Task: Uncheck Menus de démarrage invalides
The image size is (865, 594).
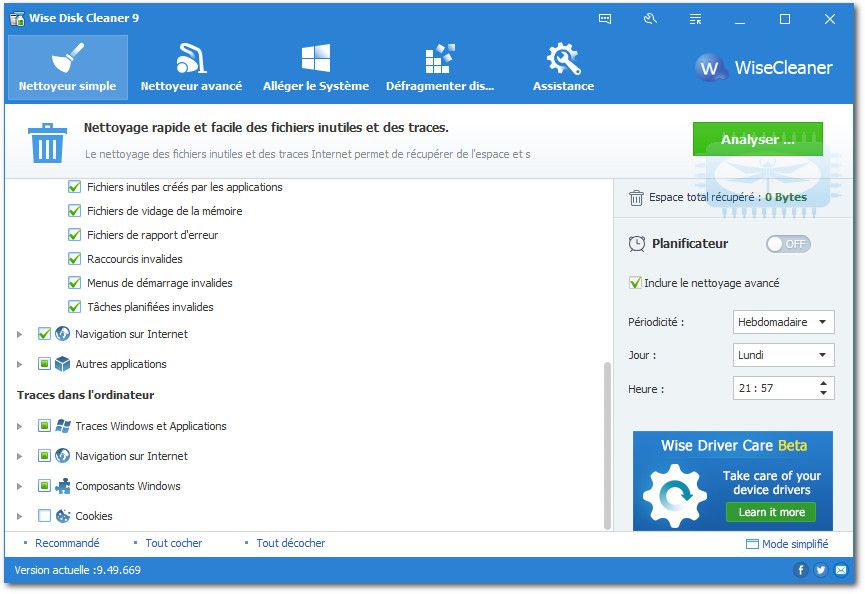Action: click(74, 283)
